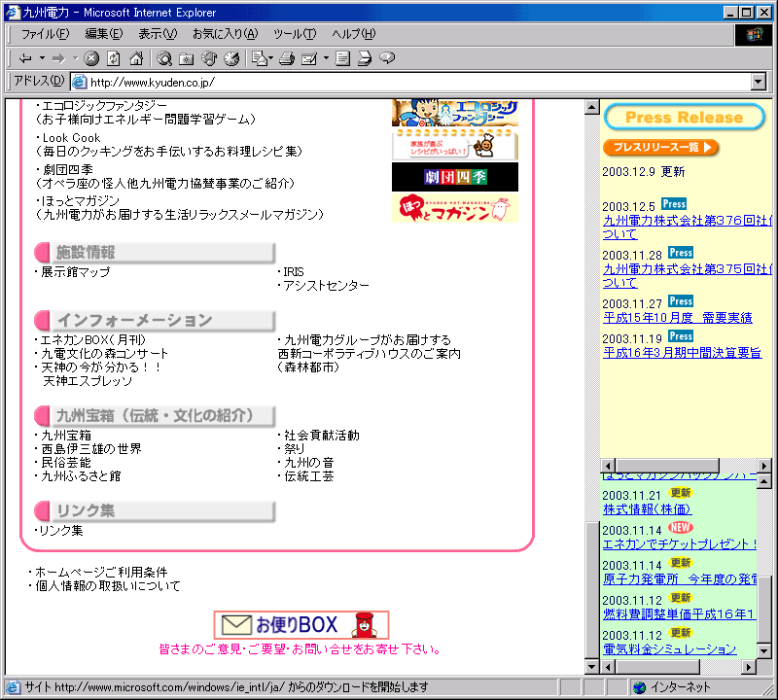Image resolution: width=778 pixels, height=700 pixels.
Task: Go to the Home page icon
Action: [x=136, y=58]
